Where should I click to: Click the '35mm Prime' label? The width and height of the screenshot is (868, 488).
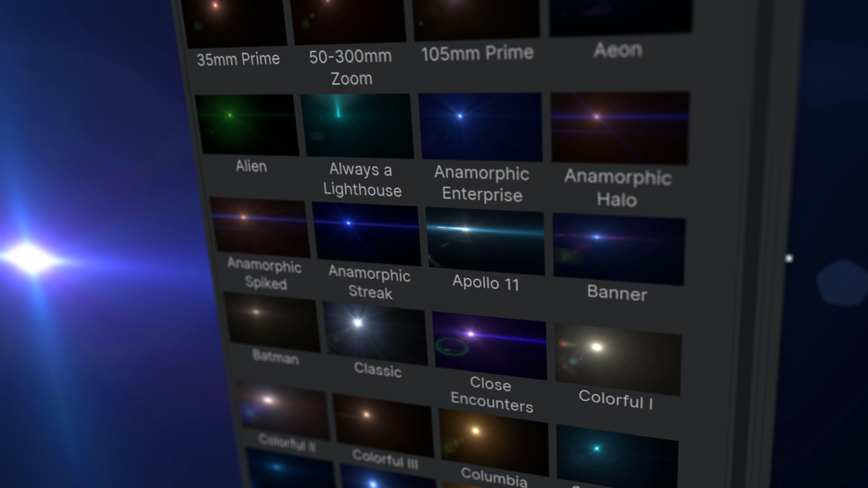point(238,59)
